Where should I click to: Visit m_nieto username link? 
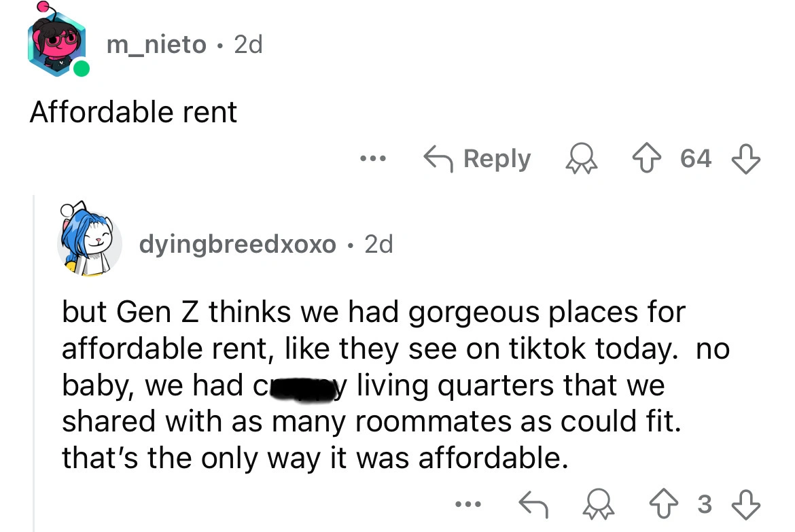point(156,45)
